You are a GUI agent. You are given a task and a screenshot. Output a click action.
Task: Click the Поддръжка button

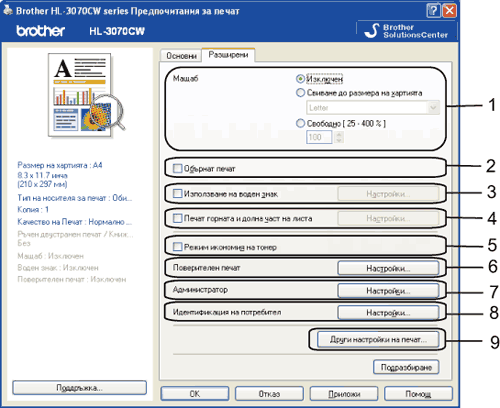click(79, 388)
